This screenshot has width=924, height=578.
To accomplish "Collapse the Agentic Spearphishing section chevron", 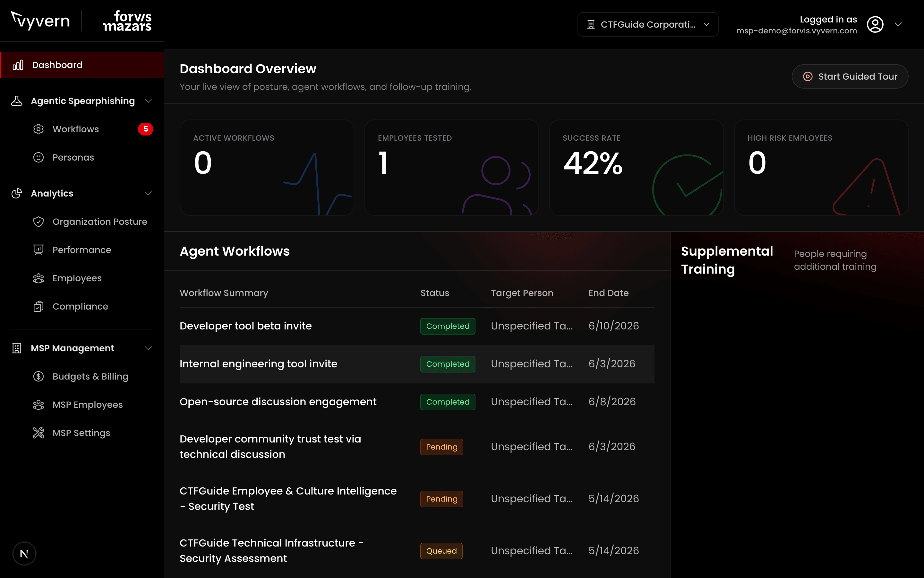I will 148,101.
